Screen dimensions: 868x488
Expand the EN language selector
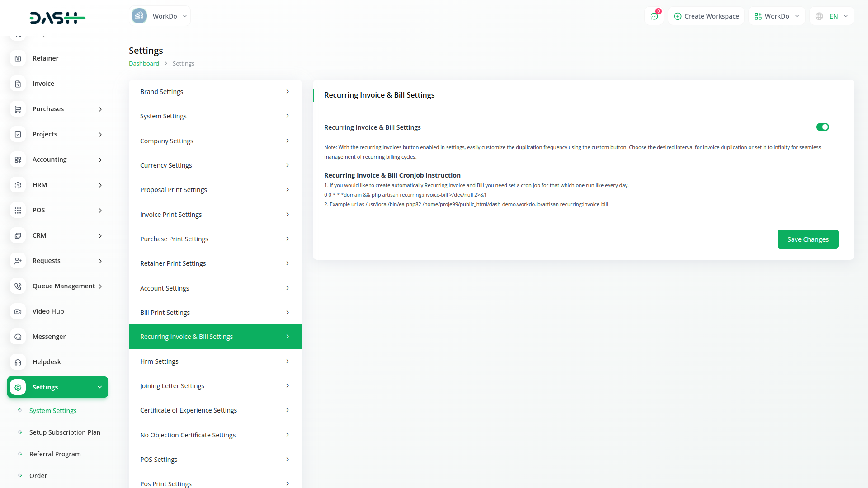(831, 16)
